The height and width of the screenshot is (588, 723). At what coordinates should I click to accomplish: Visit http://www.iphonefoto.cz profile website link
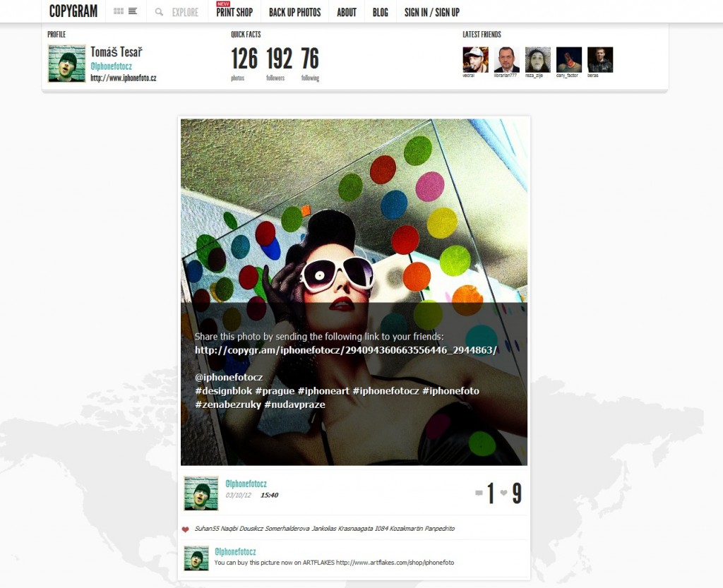point(123,78)
